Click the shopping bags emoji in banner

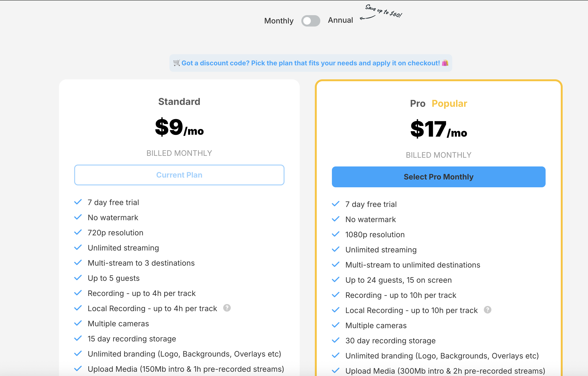(x=445, y=63)
